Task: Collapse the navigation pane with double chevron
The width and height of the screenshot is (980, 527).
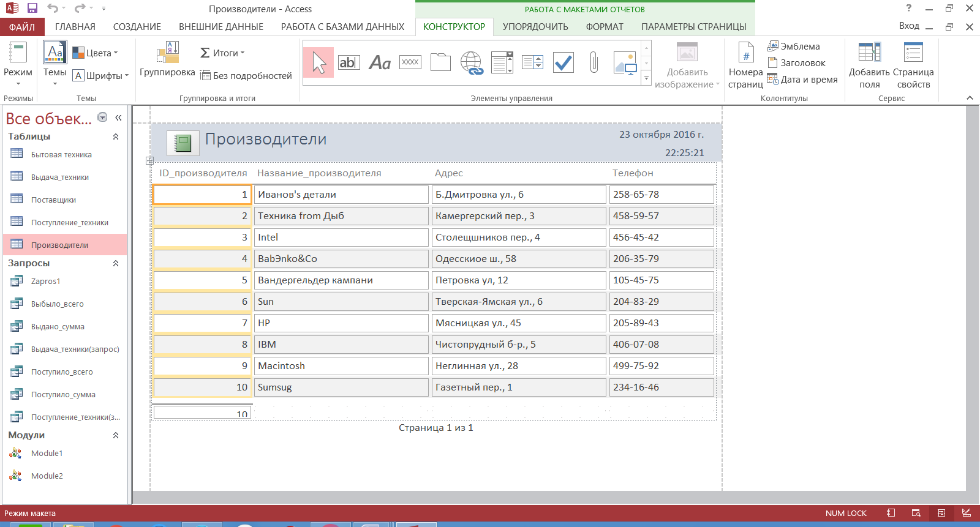Action: point(118,118)
